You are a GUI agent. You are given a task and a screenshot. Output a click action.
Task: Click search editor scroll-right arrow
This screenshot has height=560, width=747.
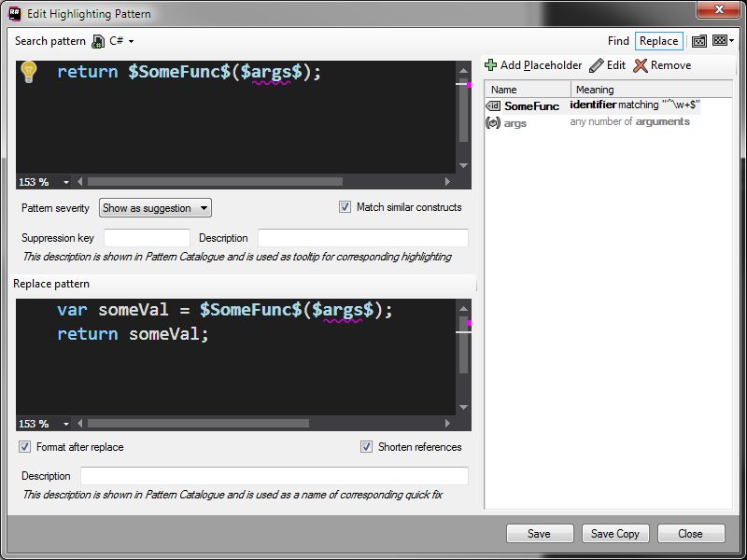click(447, 181)
